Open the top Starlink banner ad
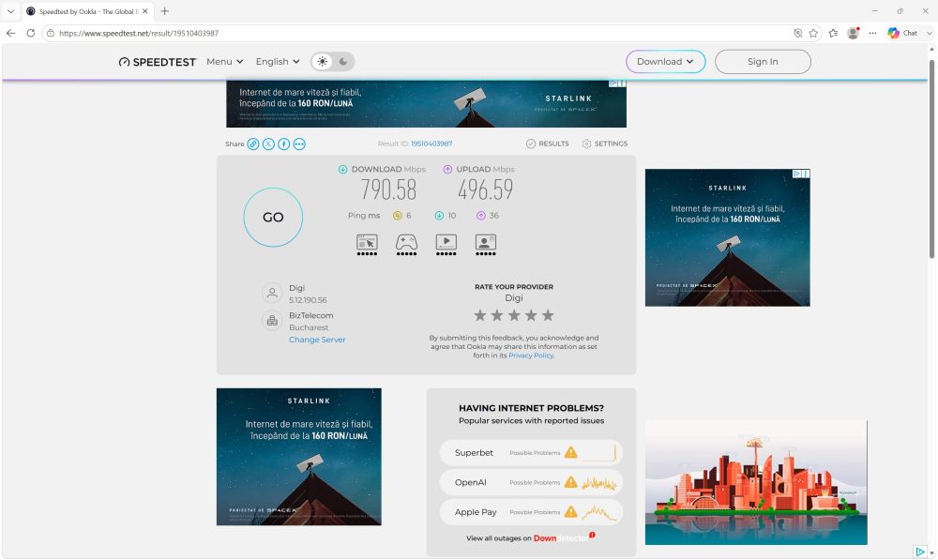938x560 pixels. [x=426, y=103]
